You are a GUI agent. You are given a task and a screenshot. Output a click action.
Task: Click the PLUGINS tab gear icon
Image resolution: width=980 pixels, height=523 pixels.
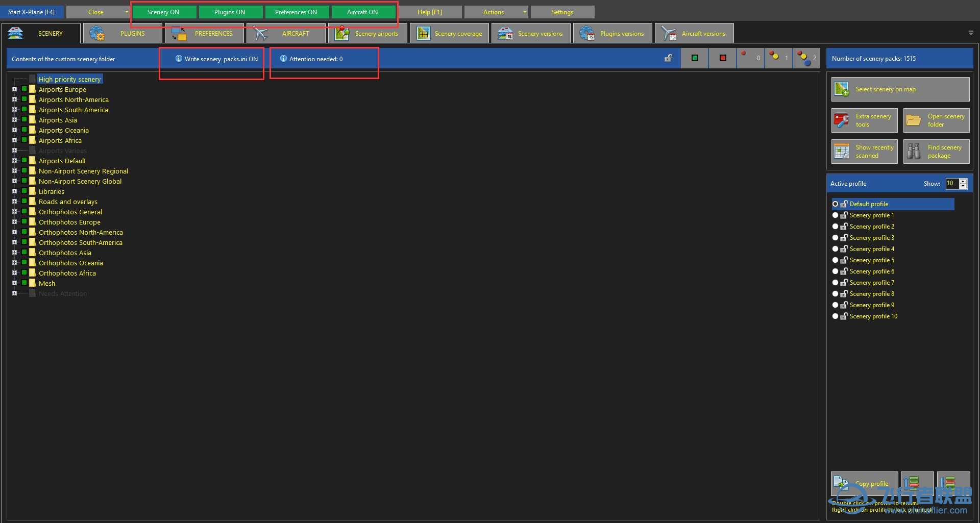[x=96, y=33]
